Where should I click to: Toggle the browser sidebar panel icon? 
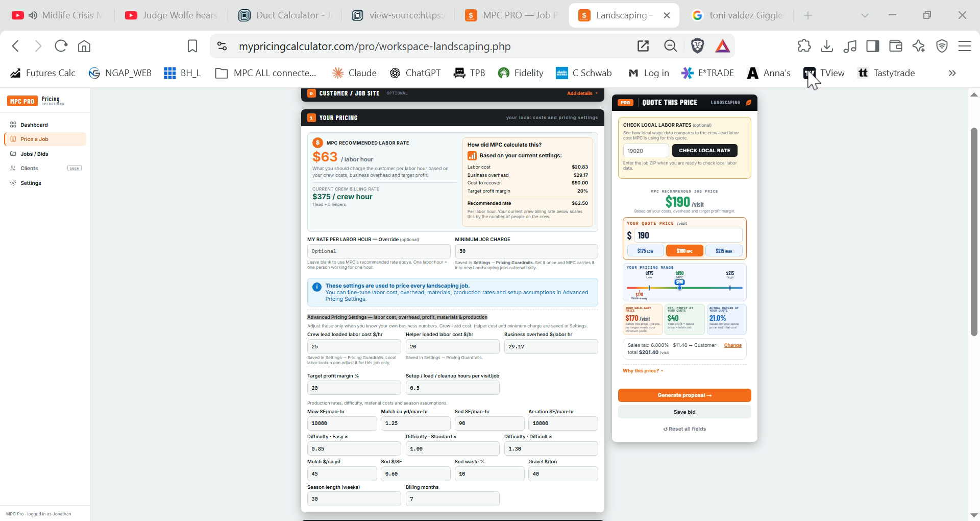(873, 46)
